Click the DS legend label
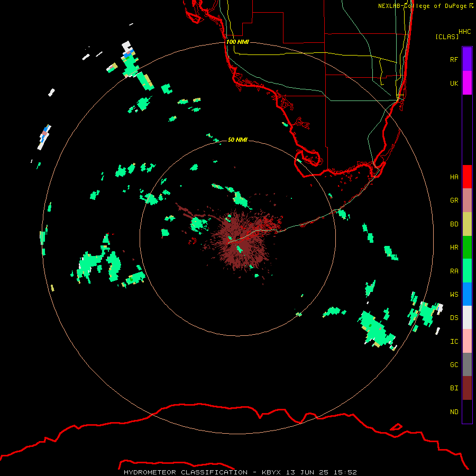Screen dimensions: 476x476 tap(454, 318)
